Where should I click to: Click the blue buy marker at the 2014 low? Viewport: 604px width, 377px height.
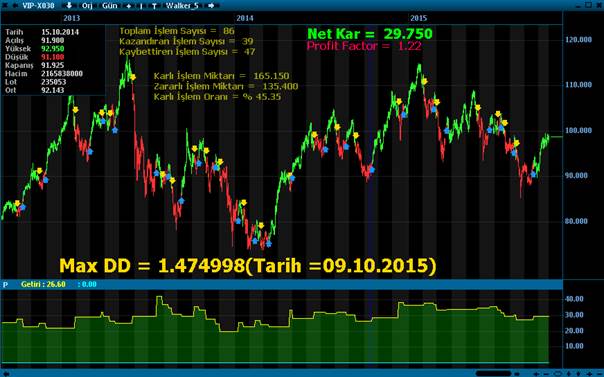pos(269,244)
